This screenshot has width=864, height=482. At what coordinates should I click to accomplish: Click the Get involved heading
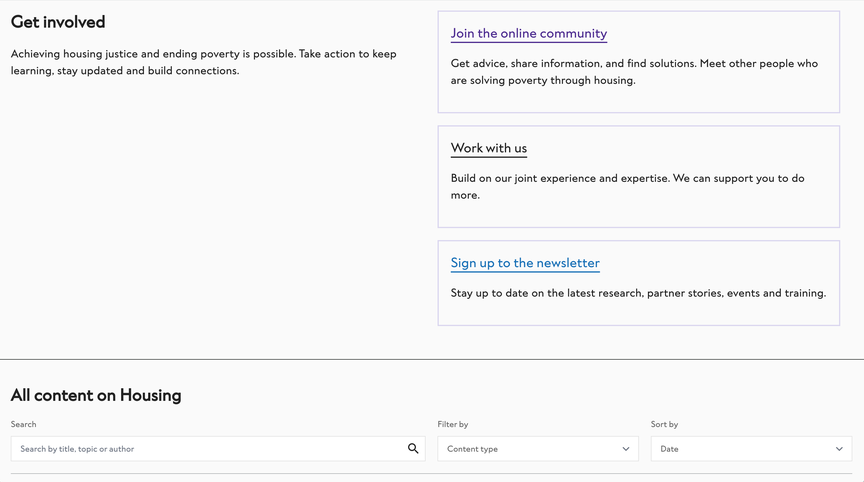point(58,22)
